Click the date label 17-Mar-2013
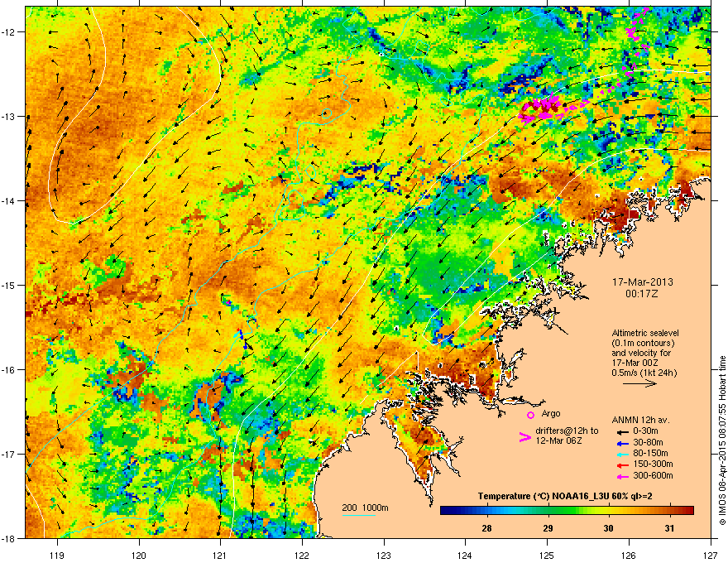The width and height of the screenshot is (728, 563). [642, 282]
